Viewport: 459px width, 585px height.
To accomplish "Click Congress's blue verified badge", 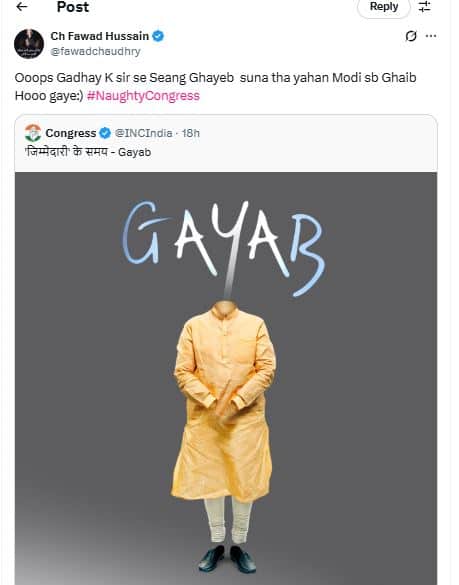I will 105,133.
